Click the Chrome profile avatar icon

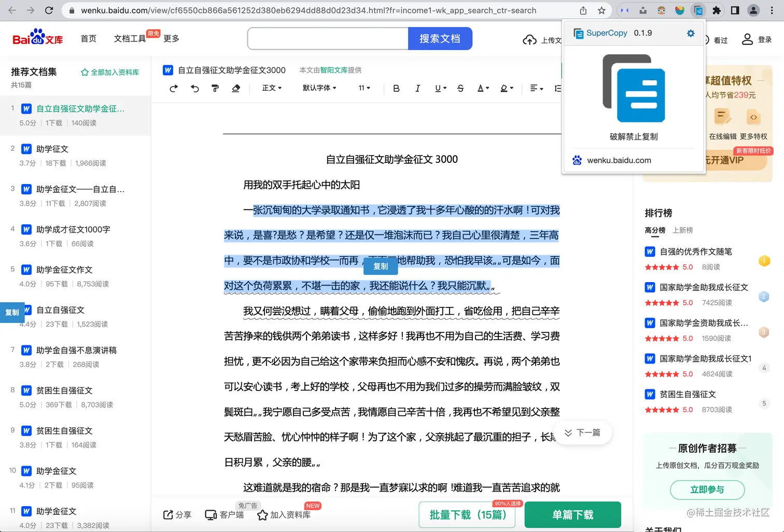coord(753,10)
